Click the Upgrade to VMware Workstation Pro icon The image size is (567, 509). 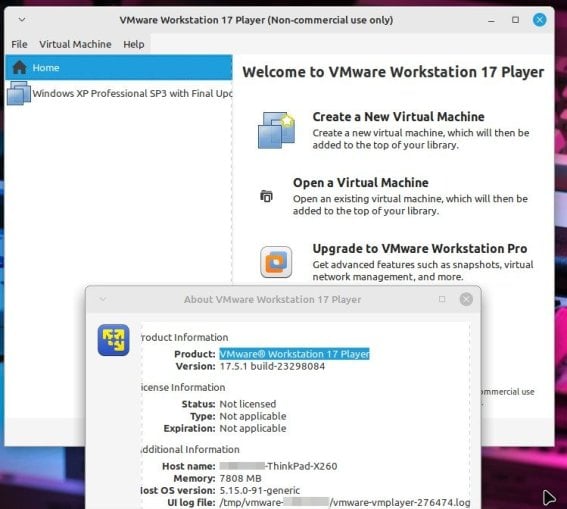pyautogui.click(x=276, y=262)
